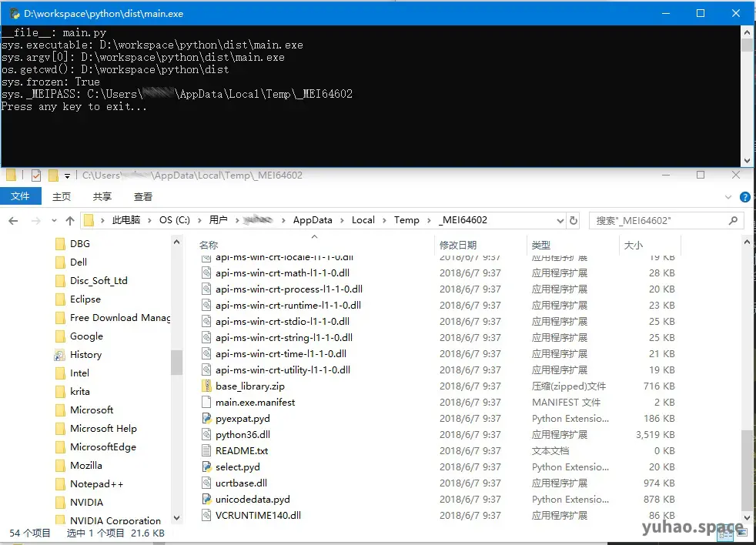
Task: Click the Intel folder icon
Action: pyautogui.click(x=60, y=373)
